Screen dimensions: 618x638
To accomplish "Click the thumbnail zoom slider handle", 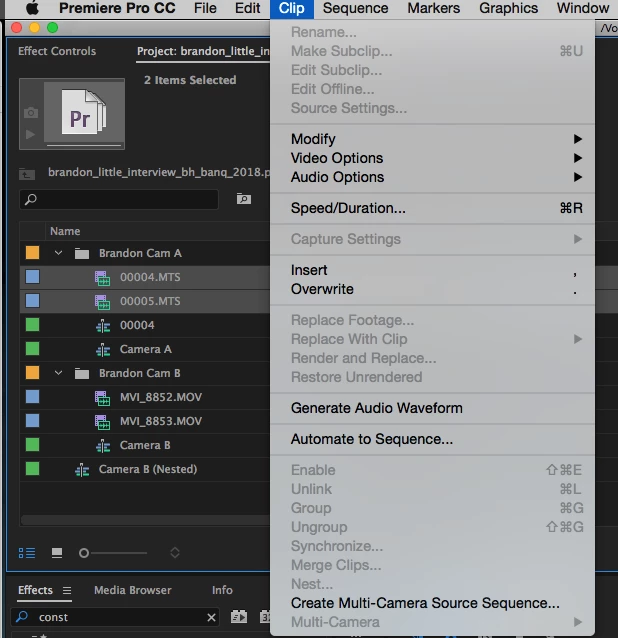I will pyautogui.click(x=84, y=553).
